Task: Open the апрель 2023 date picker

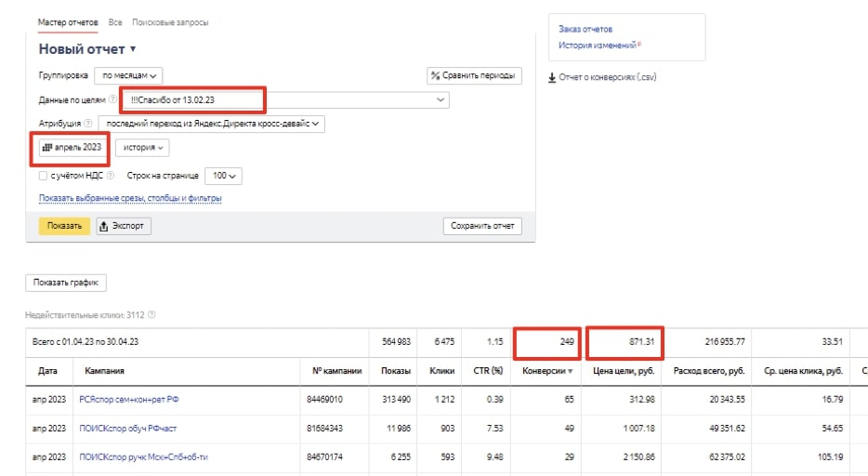Action: (x=71, y=147)
